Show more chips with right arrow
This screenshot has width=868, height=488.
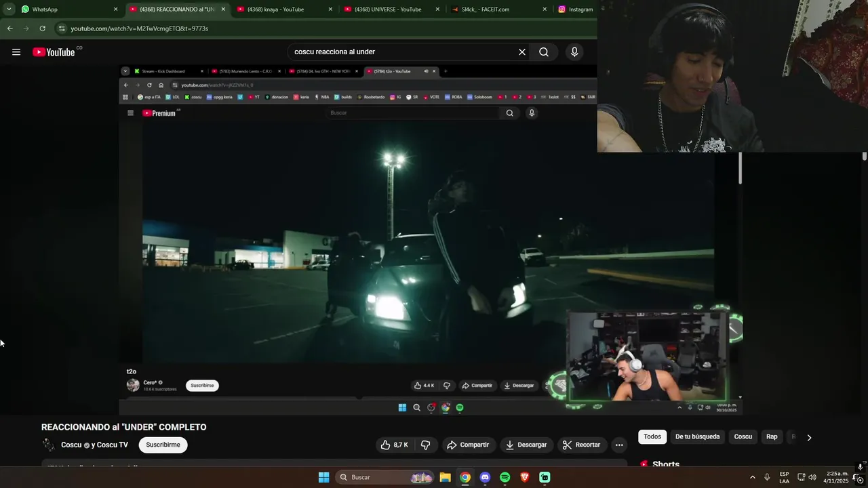[x=809, y=437]
